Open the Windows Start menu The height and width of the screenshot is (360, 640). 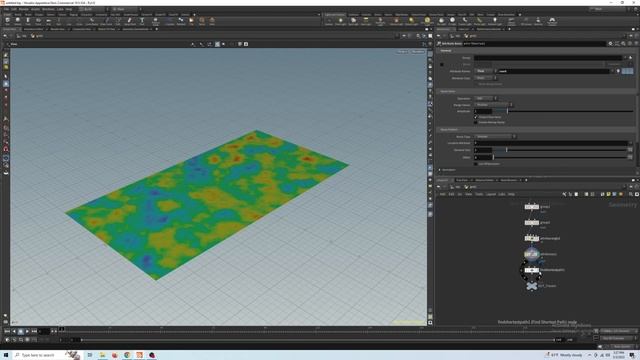6,355
